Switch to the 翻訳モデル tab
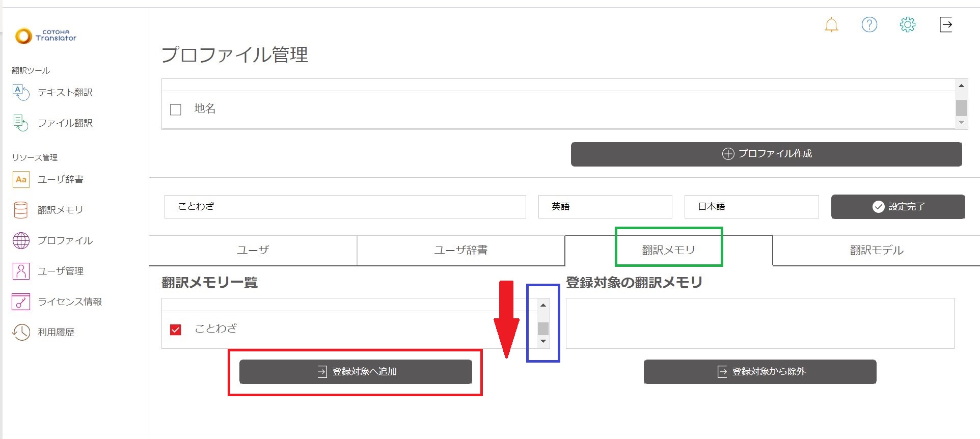 876,250
